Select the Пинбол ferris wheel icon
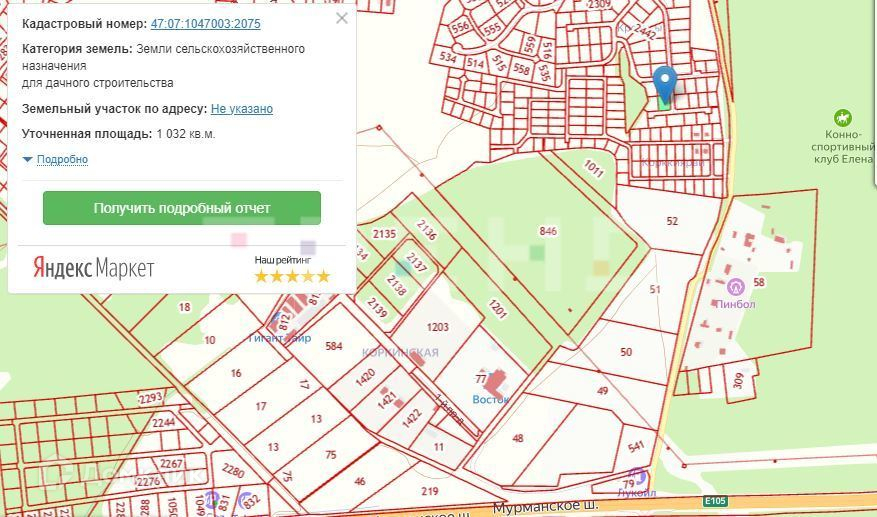 coord(735,288)
